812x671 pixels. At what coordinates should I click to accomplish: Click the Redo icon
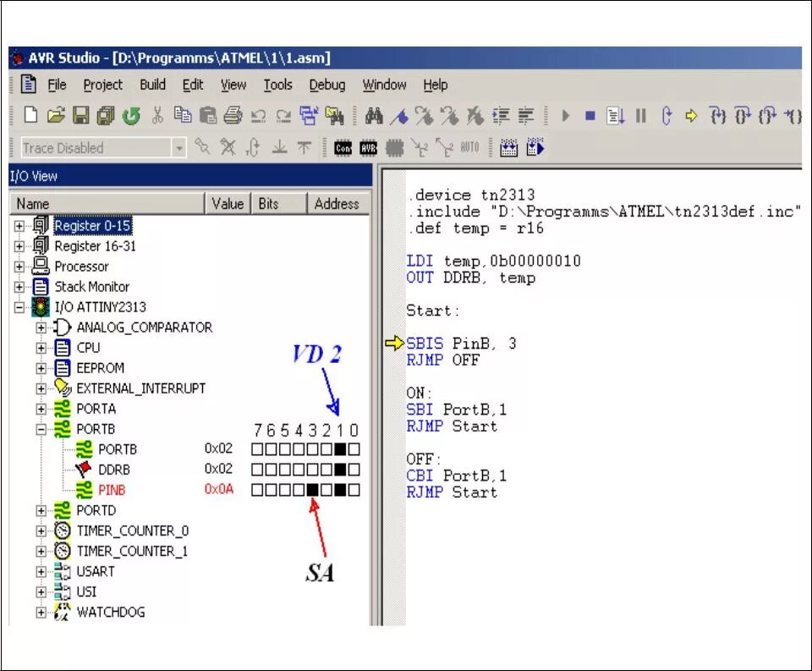tap(283, 116)
